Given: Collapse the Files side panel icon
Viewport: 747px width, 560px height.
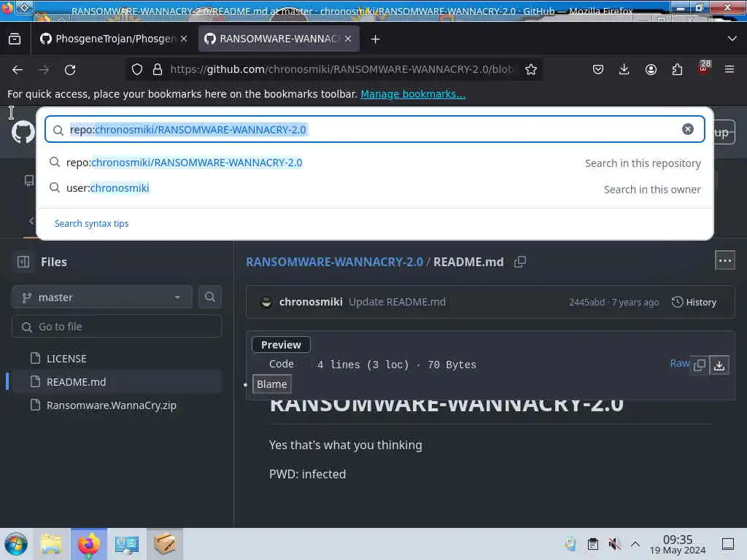Looking at the screenshot, I should [x=23, y=262].
